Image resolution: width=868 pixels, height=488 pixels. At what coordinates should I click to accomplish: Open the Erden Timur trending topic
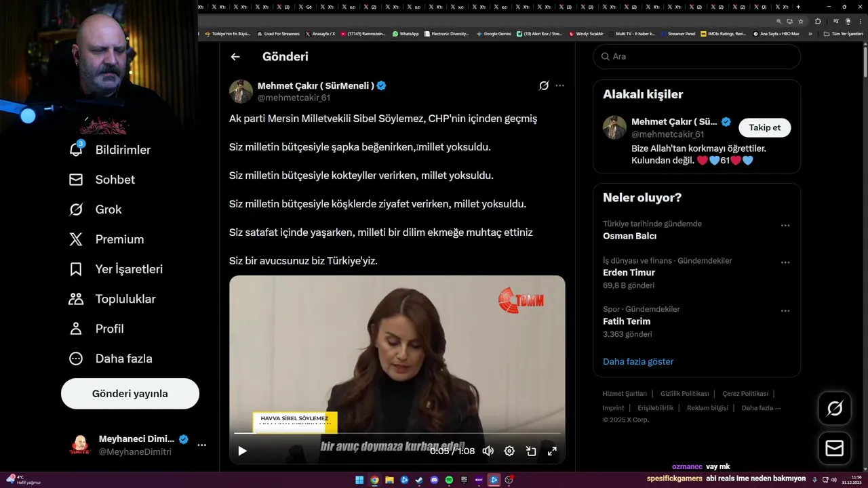coord(629,272)
